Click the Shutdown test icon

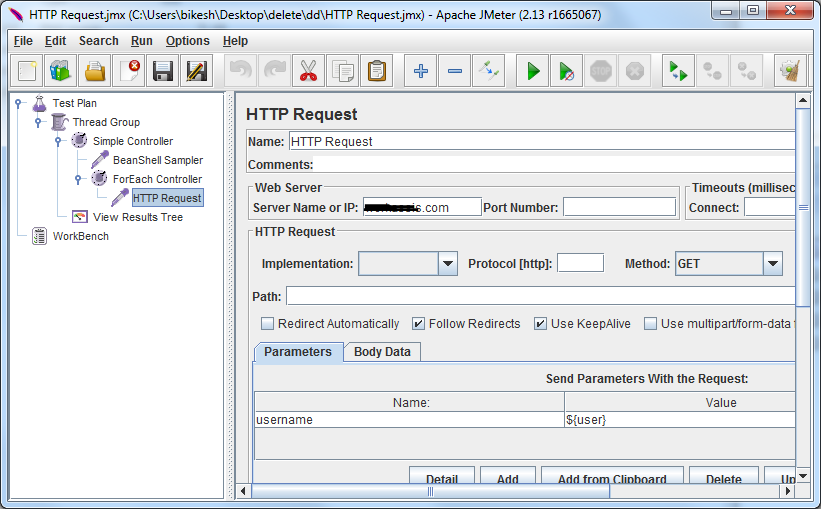(635, 71)
